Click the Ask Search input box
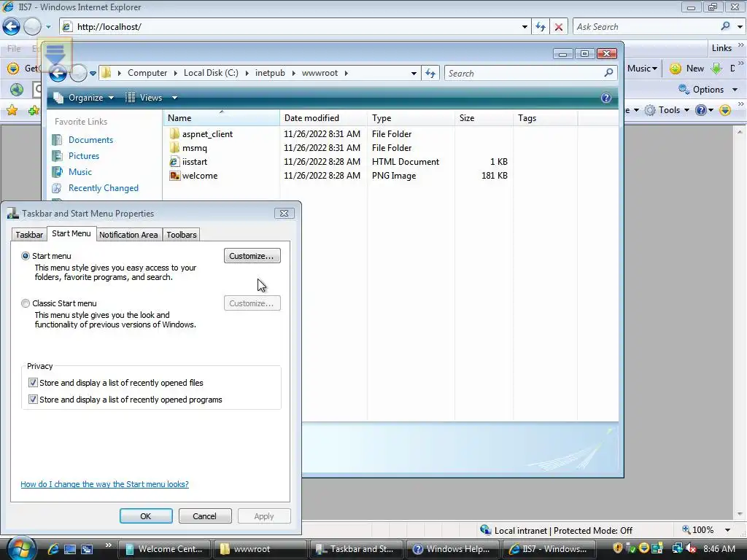Image resolution: width=747 pixels, height=560 pixels. click(x=646, y=27)
